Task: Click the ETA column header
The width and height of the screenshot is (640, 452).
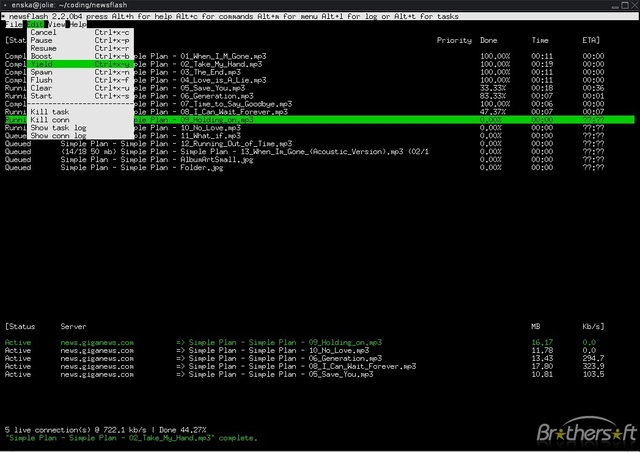Action: click(591, 40)
